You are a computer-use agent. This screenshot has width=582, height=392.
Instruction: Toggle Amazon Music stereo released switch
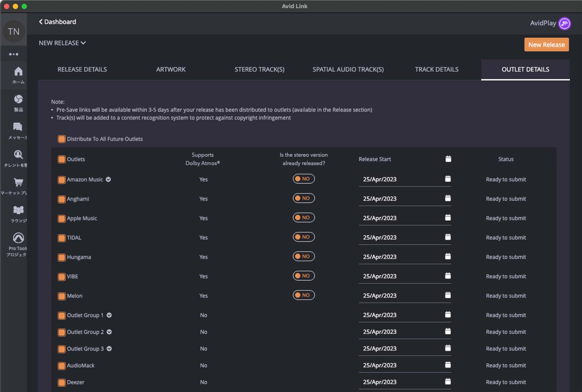(303, 179)
